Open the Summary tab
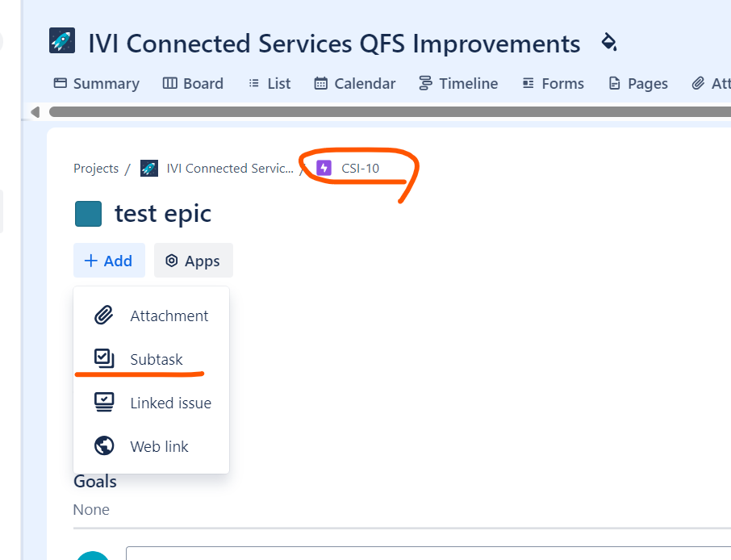 pos(97,83)
